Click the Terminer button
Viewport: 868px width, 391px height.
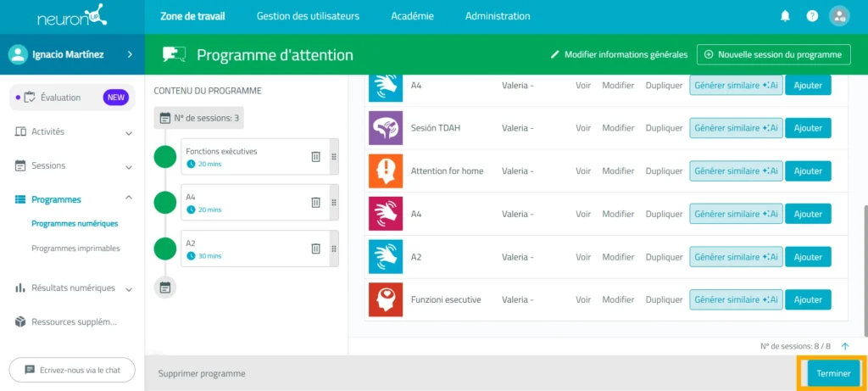[833, 373]
